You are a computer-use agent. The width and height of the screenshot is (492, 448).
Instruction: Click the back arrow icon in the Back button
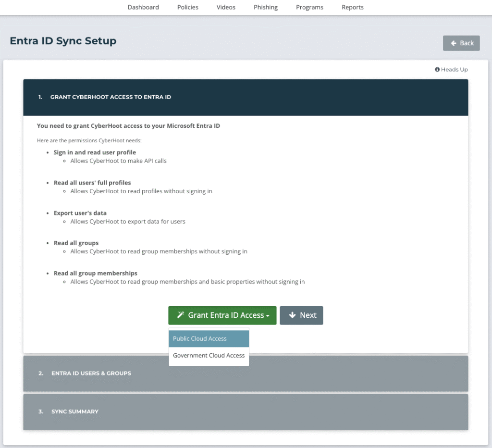(x=455, y=43)
